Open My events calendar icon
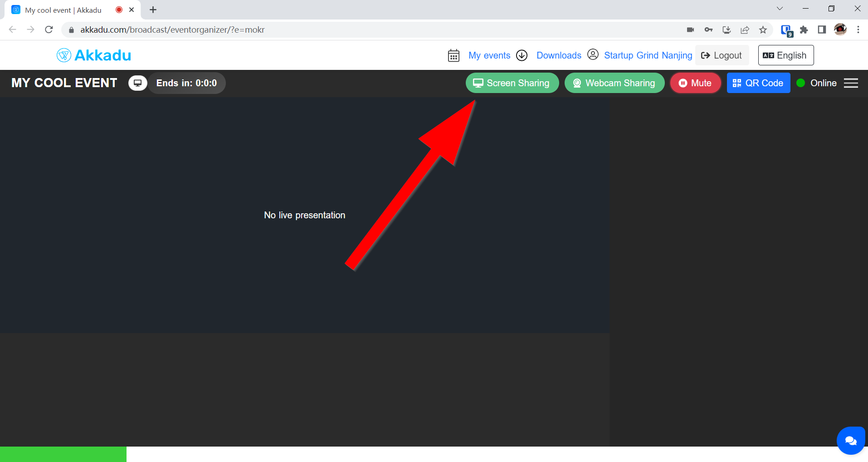 (x=454, y=55)
